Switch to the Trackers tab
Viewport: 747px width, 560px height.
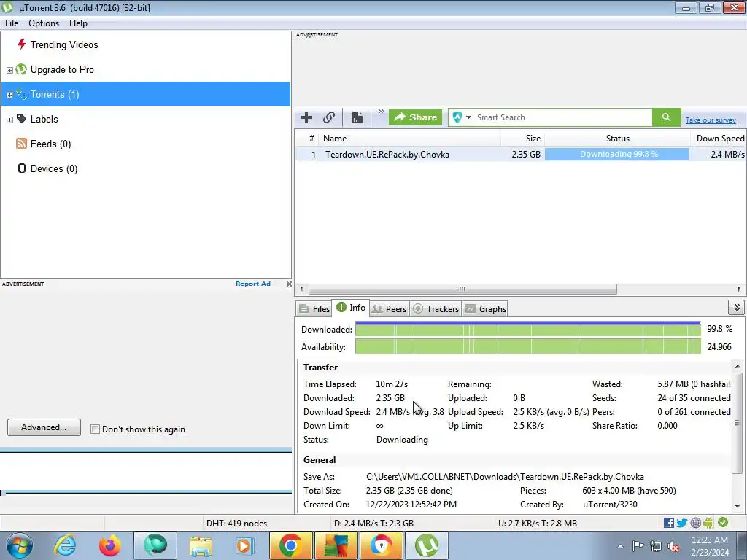click(436, 309)
